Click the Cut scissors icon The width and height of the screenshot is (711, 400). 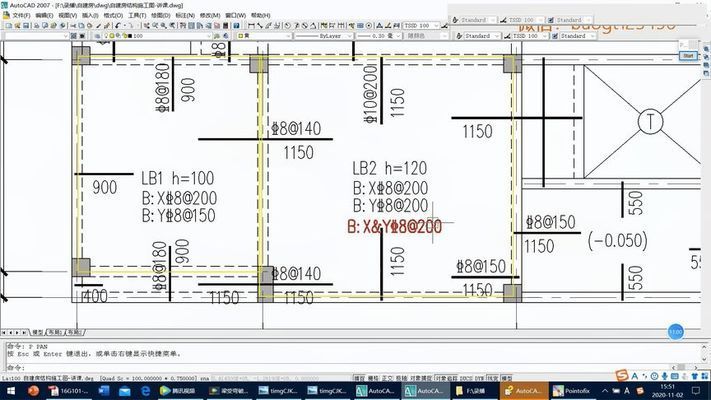73,26
